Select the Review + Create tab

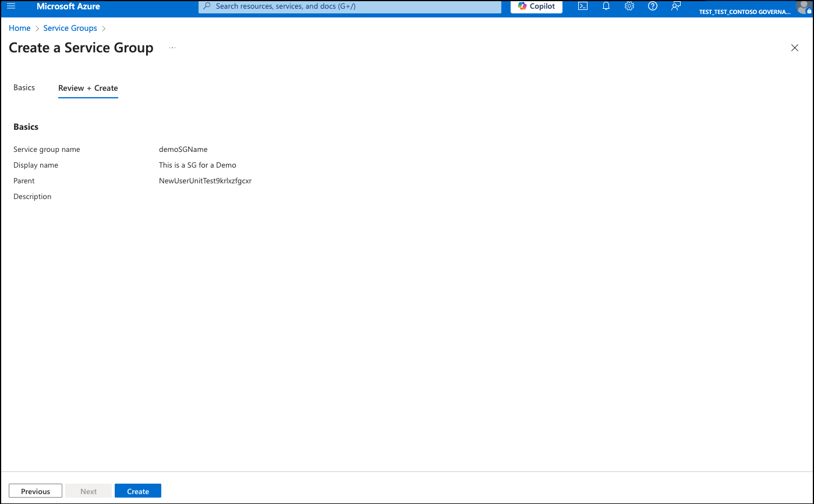[x=88, y=88]
